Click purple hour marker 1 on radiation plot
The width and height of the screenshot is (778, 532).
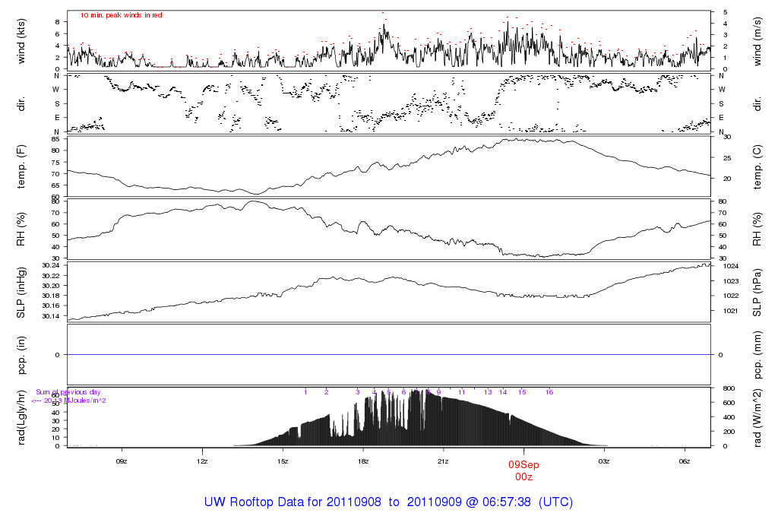click(305, 392)
